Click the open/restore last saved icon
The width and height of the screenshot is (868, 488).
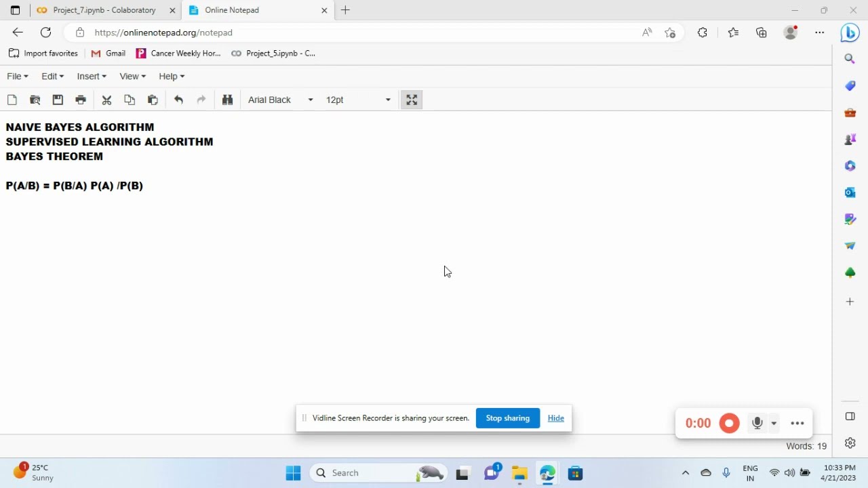point(35,100)
